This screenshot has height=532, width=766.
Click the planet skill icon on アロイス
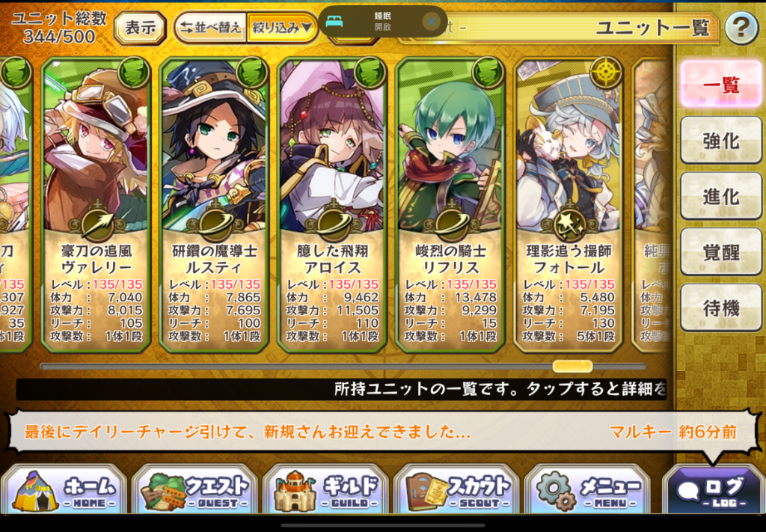pyautogui.click(x=334, y=223)
